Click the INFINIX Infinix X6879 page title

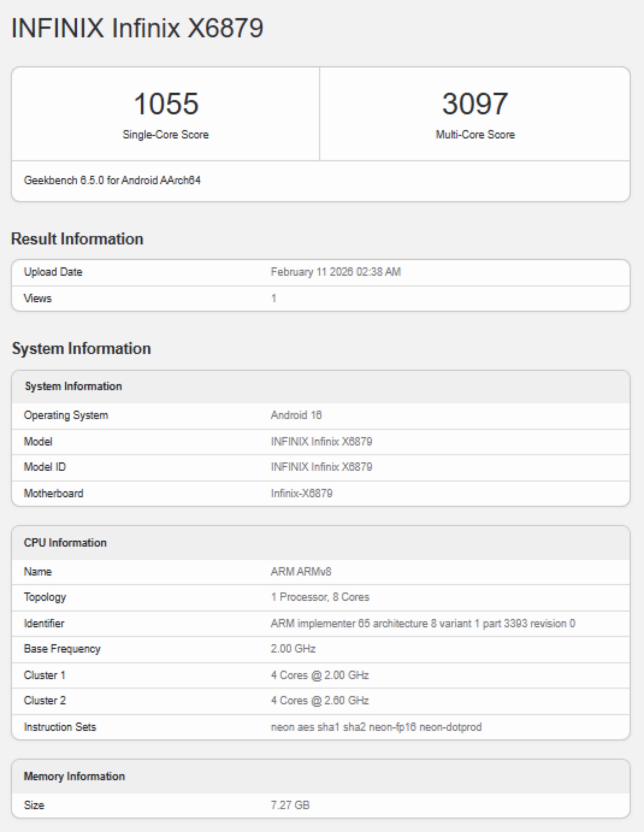click(137, 28)
